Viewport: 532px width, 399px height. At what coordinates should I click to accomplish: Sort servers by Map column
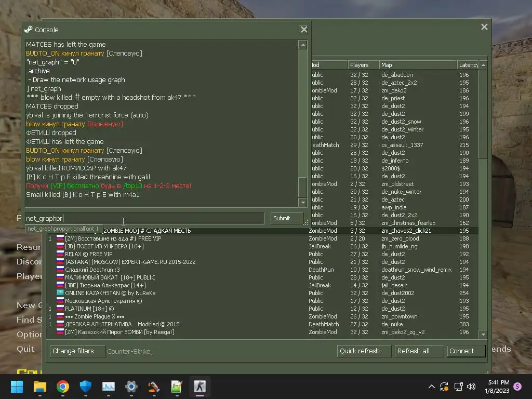[x=418, y=65]
